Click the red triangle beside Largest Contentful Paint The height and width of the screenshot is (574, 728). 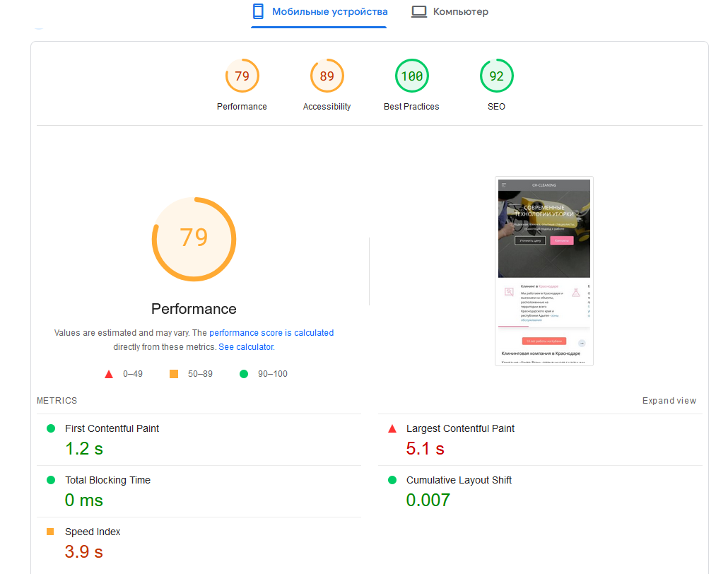(x=392, y=428)
